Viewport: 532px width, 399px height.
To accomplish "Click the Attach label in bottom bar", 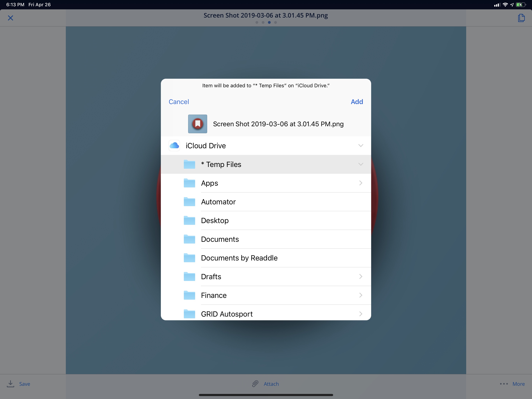I will (271, 384).
